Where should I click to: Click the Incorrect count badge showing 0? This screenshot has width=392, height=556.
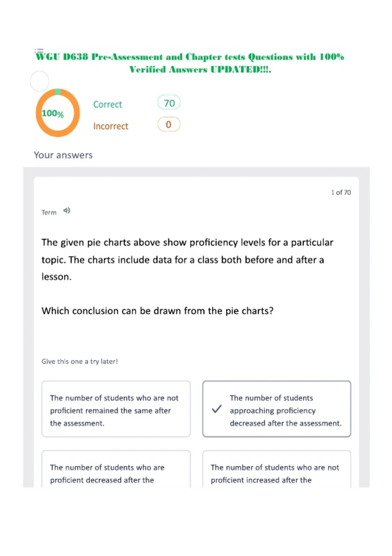pyautogui.click(x=169, y=124)
